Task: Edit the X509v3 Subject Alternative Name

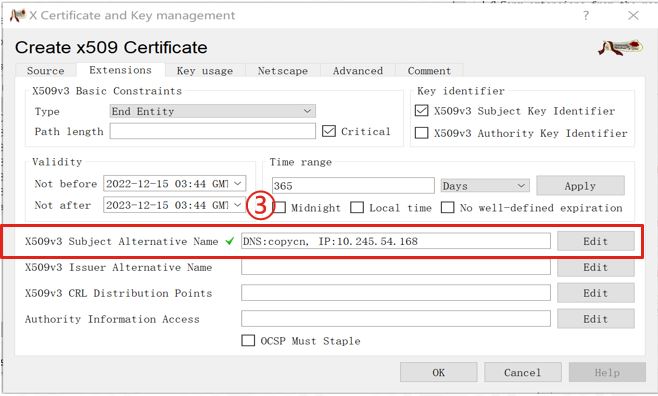Action: (x=595, y=241)
